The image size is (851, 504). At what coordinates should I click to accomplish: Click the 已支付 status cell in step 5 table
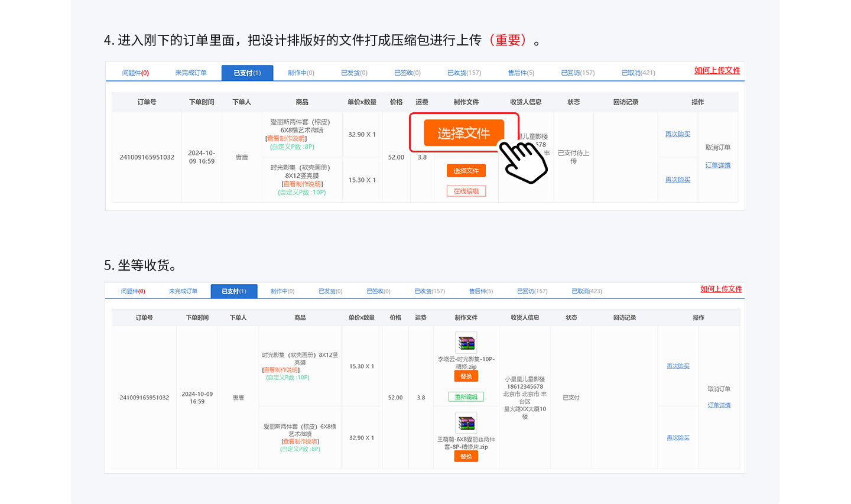point(571,398)
